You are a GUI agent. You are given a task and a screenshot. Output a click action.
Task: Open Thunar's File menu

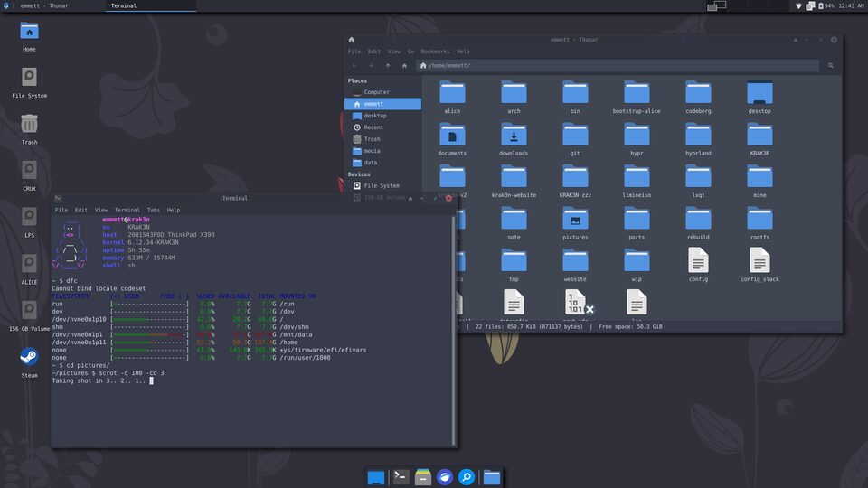[354, 52]
